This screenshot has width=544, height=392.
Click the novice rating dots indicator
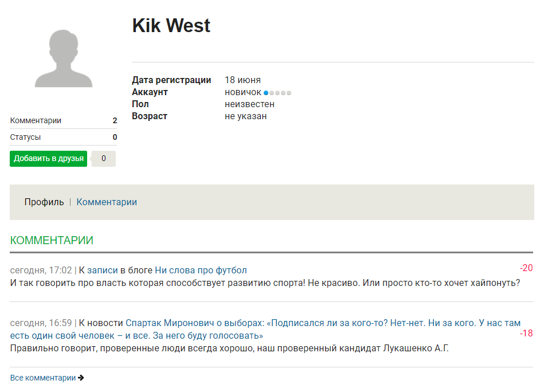277,93
